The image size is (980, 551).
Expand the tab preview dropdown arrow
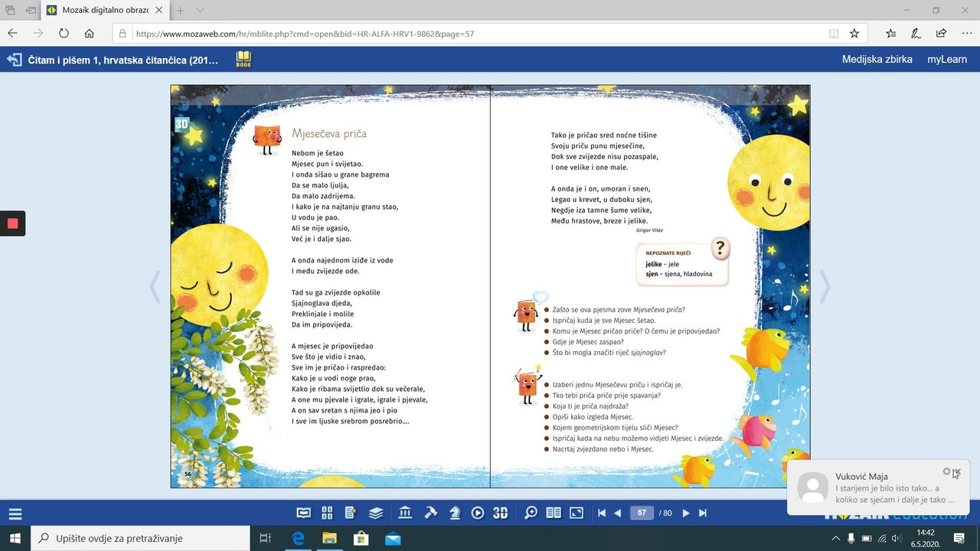coord(200,11)
